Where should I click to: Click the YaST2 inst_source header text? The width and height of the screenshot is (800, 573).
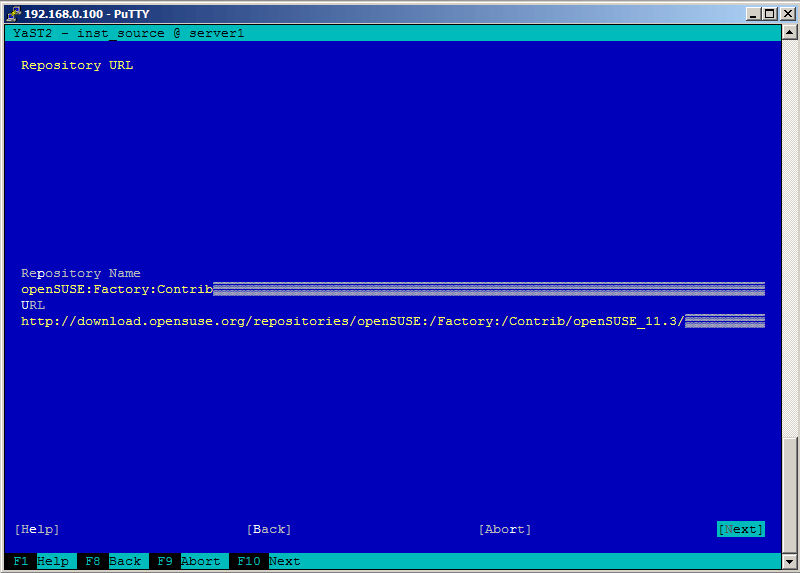[x=129, y=33]
